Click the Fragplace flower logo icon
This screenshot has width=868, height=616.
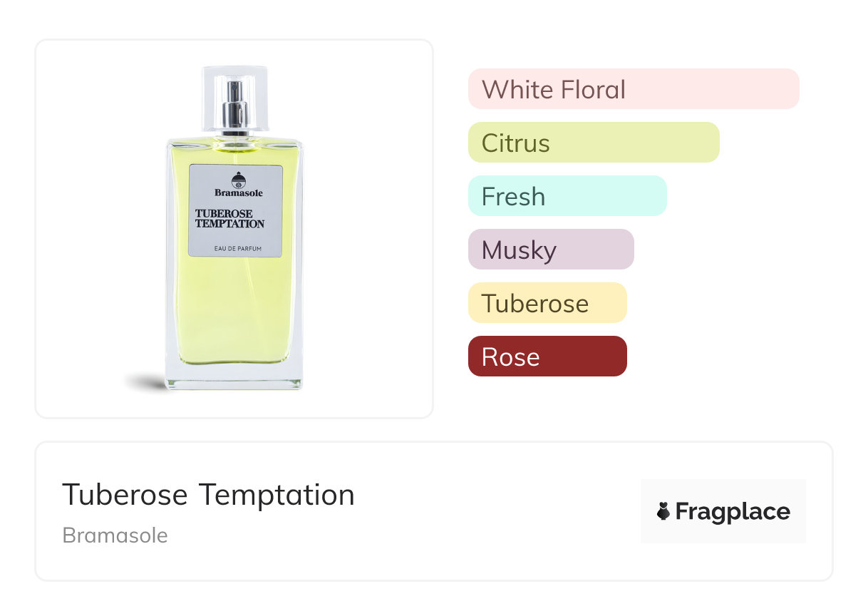click(x=663, y=511)
